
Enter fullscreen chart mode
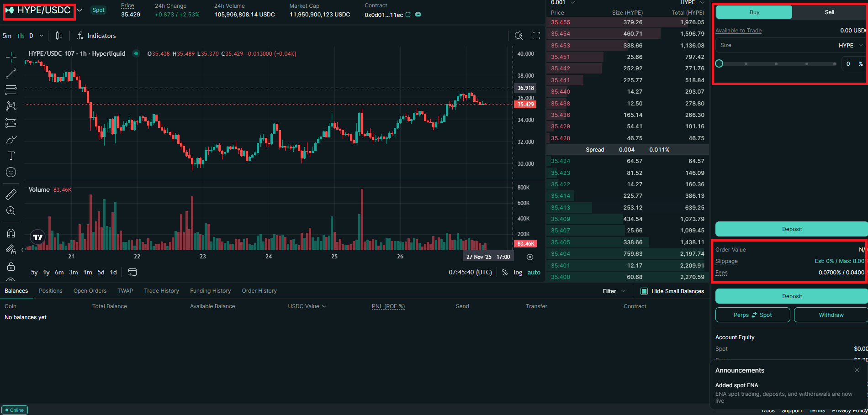536,36
